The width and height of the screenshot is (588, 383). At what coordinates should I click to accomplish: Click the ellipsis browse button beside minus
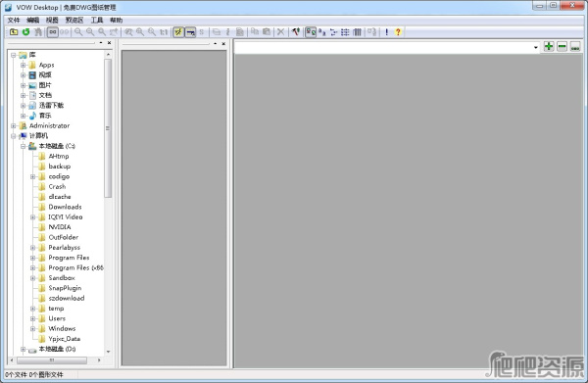click(x=575, y=46)
